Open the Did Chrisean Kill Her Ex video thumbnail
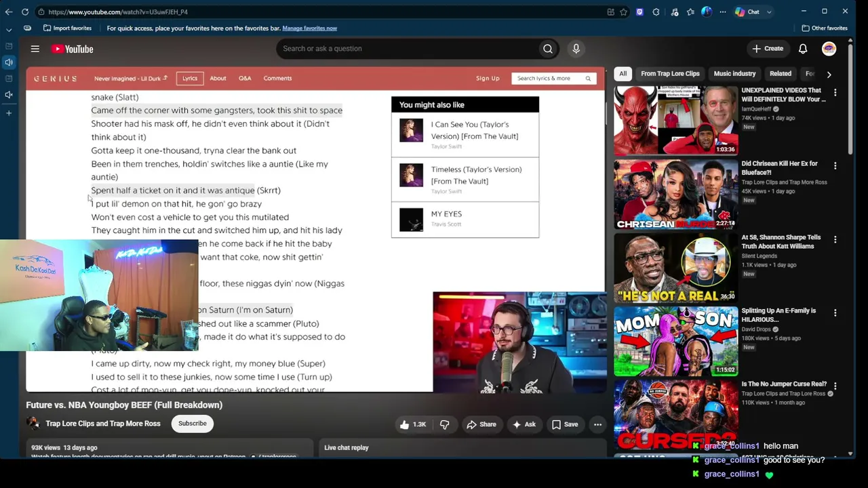Viewport: 868px width, 488px height. coord(675,195)
